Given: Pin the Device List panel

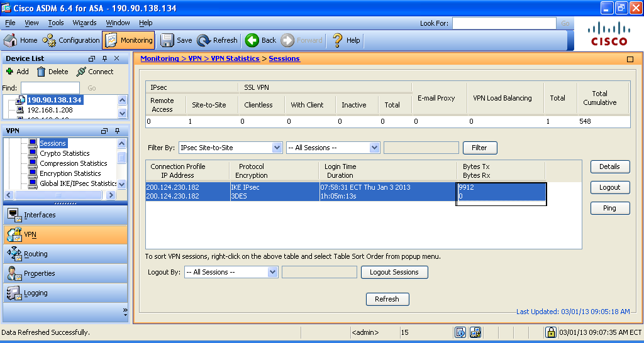Looking at the screenshot, I should coord(105,58).
